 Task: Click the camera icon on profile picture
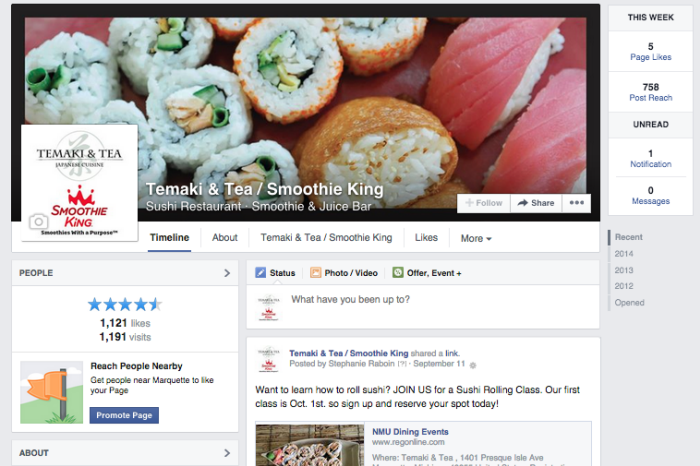(x=38, y=221)
